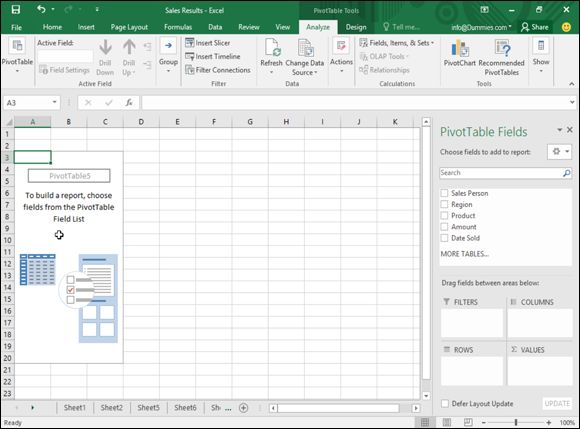
Task: Open the Group commands
Action: tap(168, 55)
